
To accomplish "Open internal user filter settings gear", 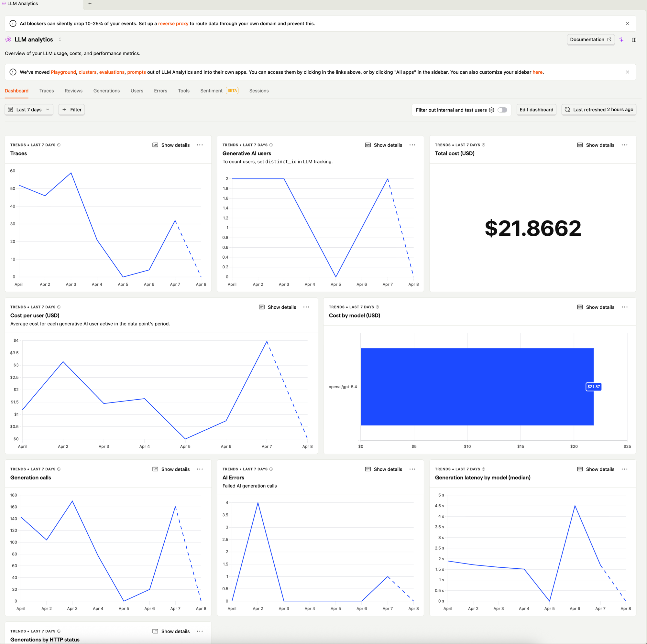I will click(x=491, y=110).
